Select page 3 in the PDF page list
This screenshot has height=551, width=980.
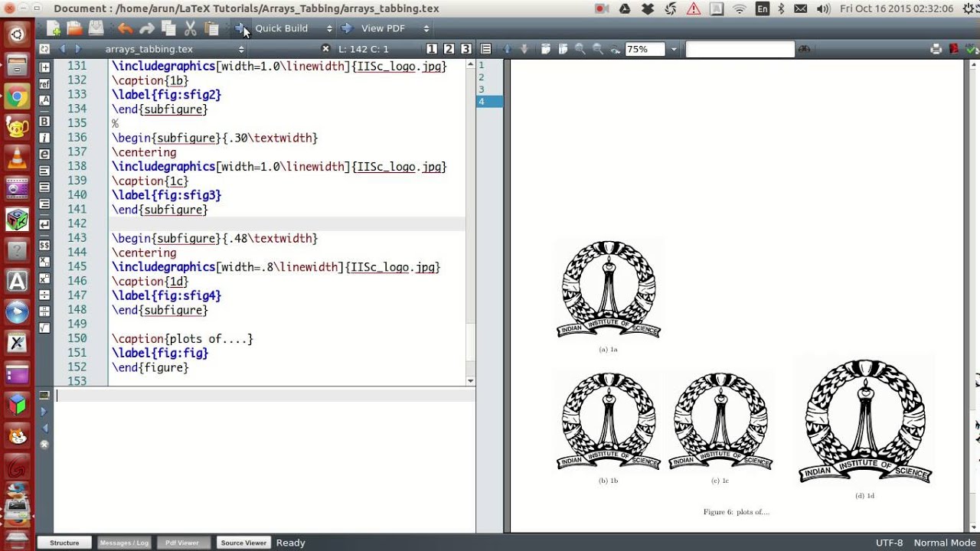489,90
